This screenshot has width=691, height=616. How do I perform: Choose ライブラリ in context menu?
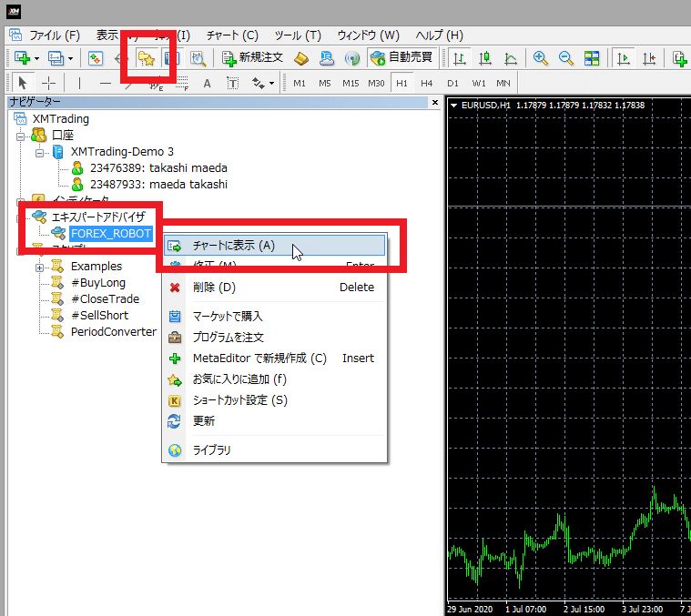(x=274, y=450)
